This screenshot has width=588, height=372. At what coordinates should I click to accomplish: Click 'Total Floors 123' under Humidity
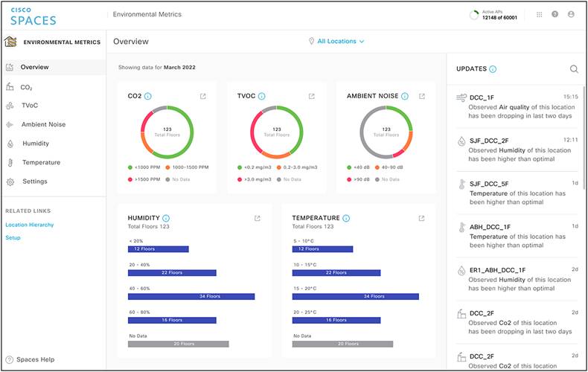(x=149, y=226)
